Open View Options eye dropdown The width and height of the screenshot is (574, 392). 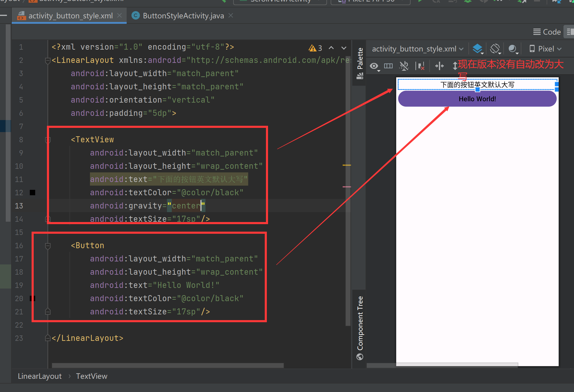pos(375,66)
